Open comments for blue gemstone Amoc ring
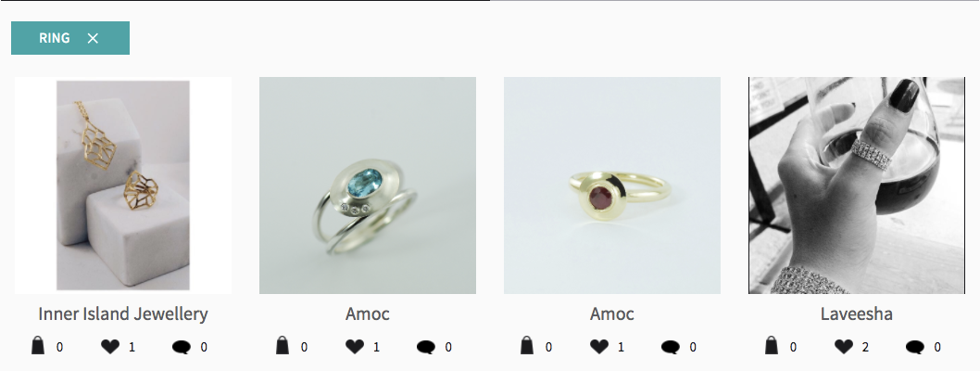 [426, 347]
